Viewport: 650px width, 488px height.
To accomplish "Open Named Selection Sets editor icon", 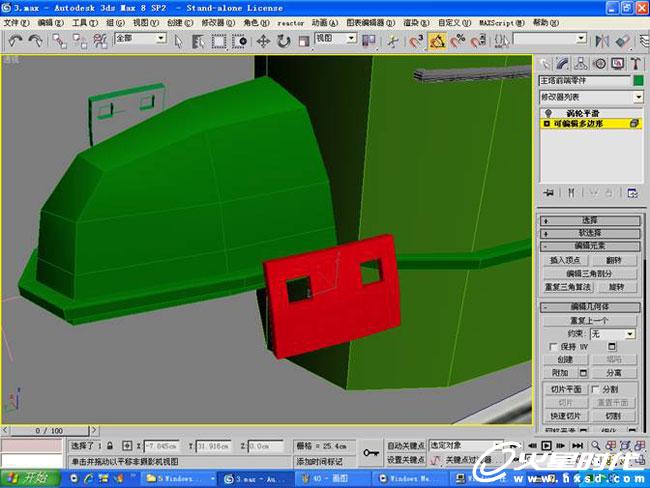I will [x=501, y=41].
